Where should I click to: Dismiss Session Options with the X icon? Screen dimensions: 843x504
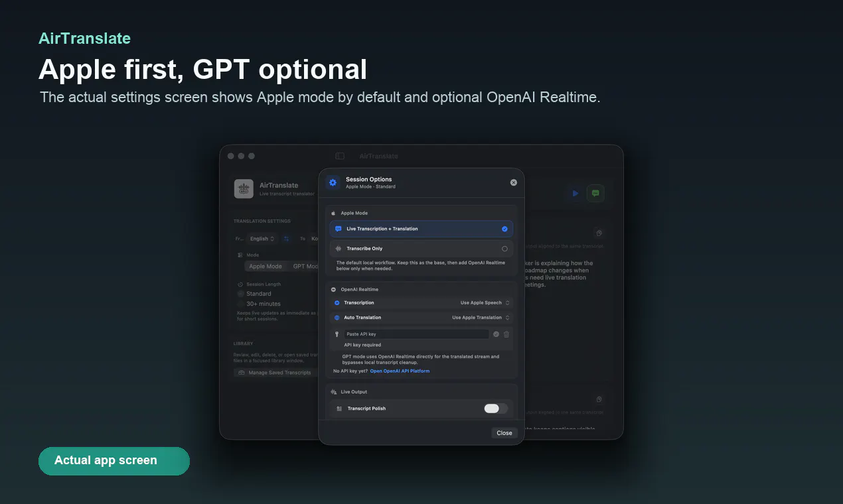pyautogui.click(x=513, y=182)
